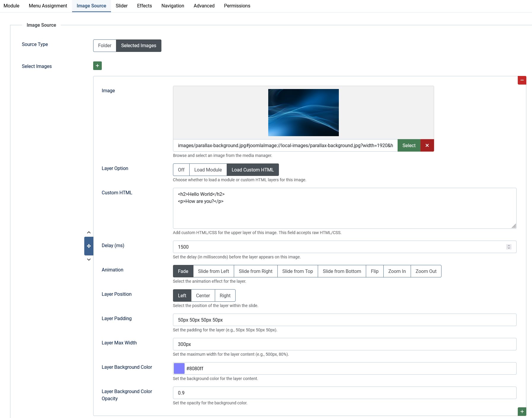The width and height of the screenshot is (532, 418).
Task: Set Layer Position to Center
Action: point(203,295)
